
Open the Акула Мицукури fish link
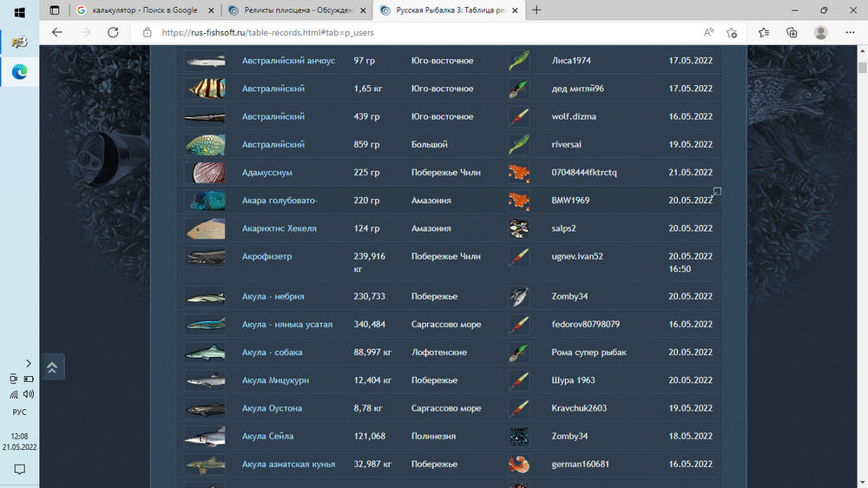pyautogui.click(x=275, y=380)
